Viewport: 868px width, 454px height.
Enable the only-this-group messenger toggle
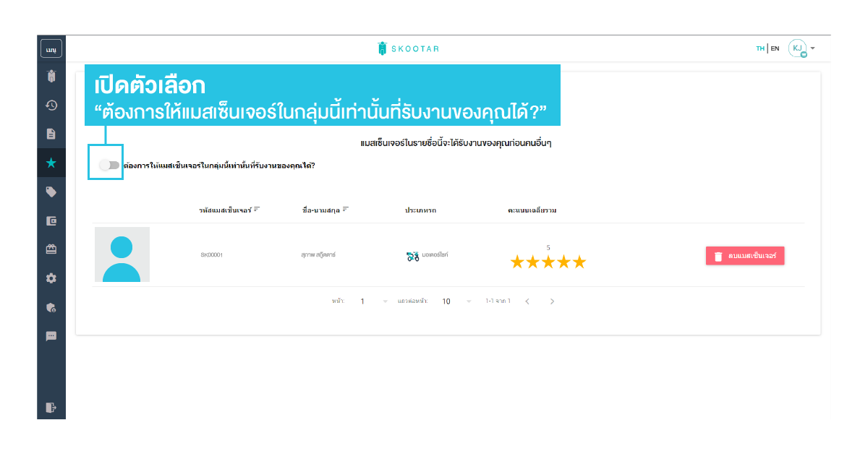click(110, 166)
